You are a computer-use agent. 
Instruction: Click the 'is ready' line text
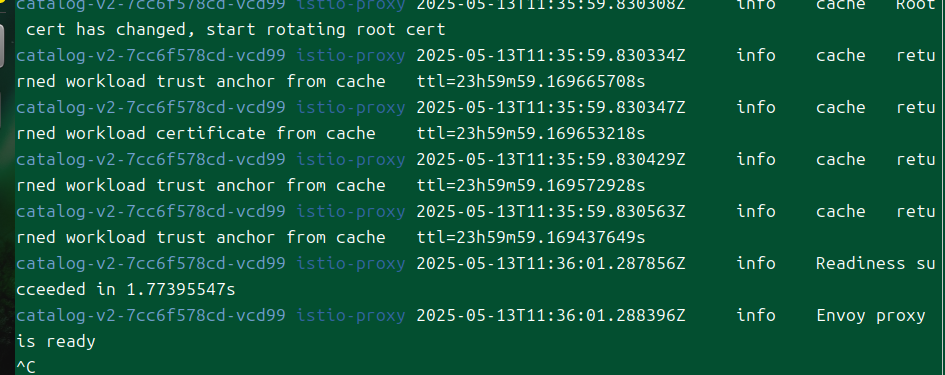click(55, 342)
